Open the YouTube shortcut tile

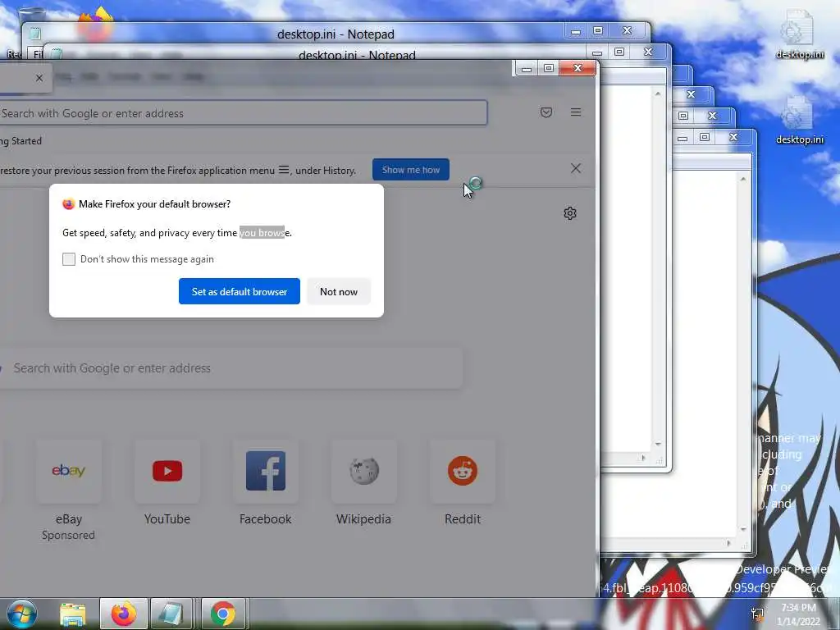coord(167,472)
